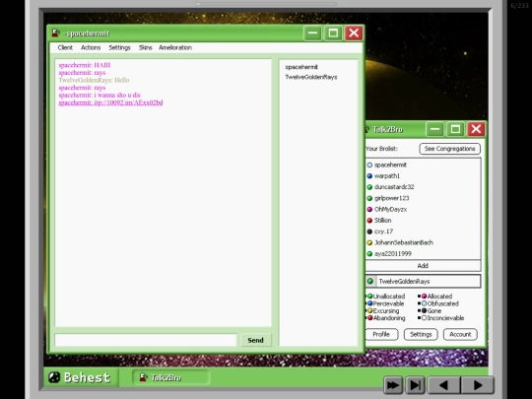
Task: Set status to Allocated
Action: (x=436, y=297)
